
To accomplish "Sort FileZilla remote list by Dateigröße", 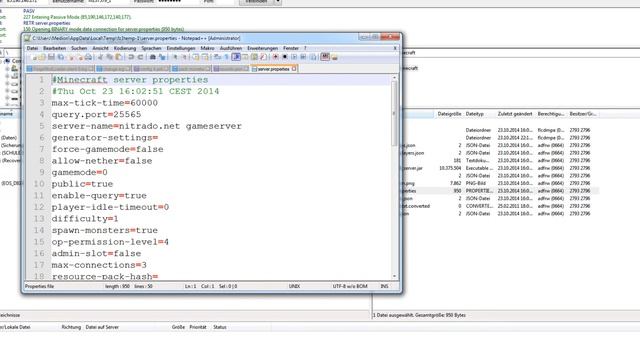I will click(x=449, y=114).
